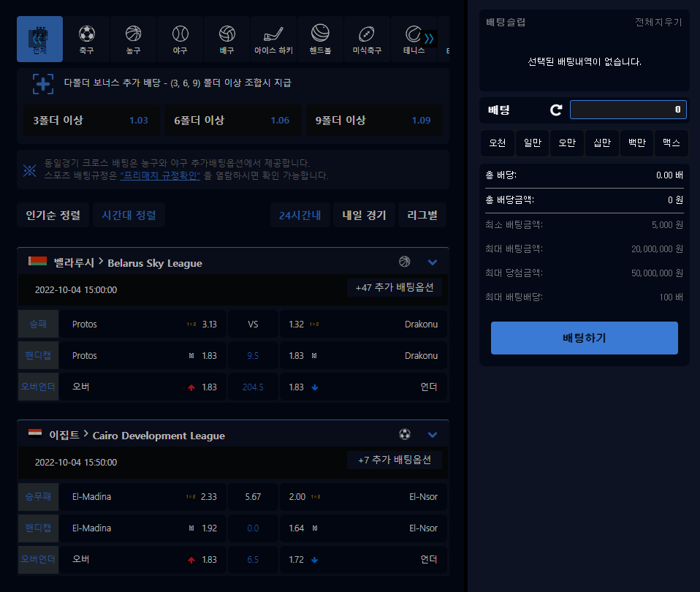This screenshot has height=592, width=700.
Task: Open the 프리매치 규정확인 link
Action: [160, 175]
